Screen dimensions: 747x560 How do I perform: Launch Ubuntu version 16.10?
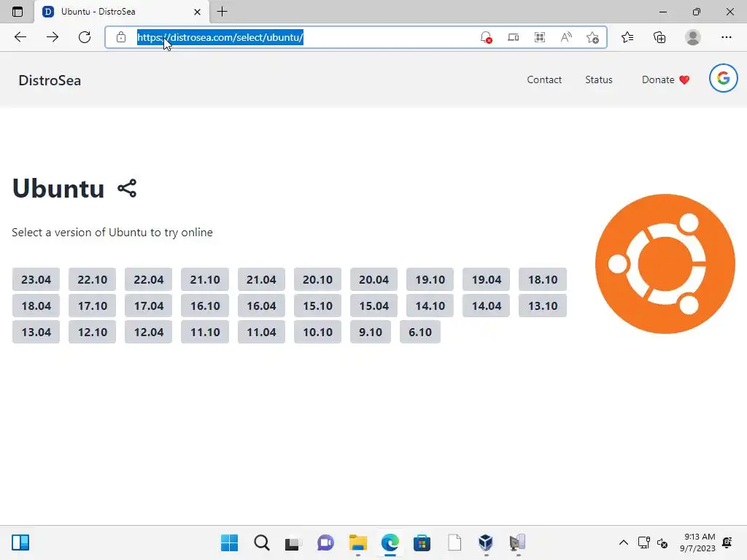tap(205, 306)
